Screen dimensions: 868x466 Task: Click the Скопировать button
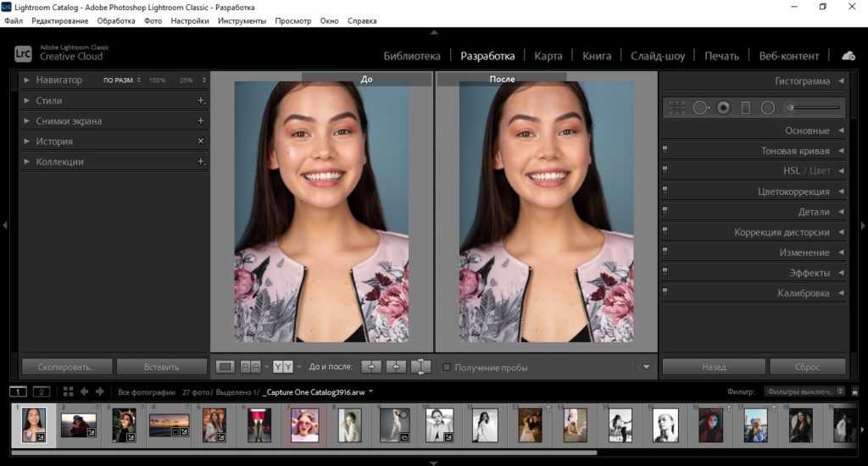(66, 367)
